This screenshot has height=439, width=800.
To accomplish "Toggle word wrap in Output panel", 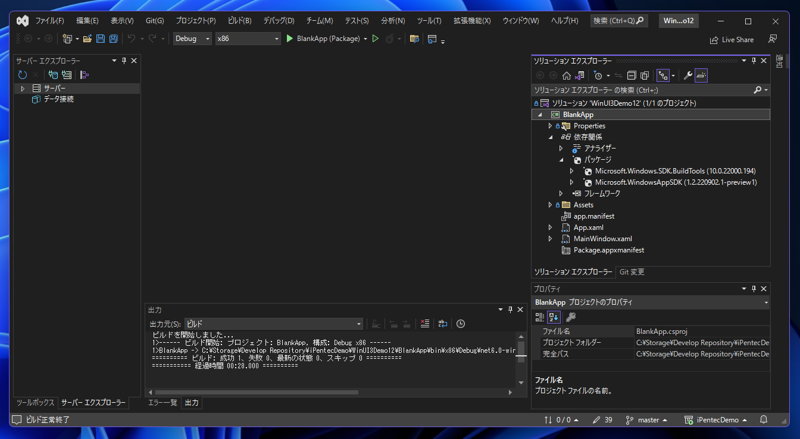I will click(x=442, y=324).
